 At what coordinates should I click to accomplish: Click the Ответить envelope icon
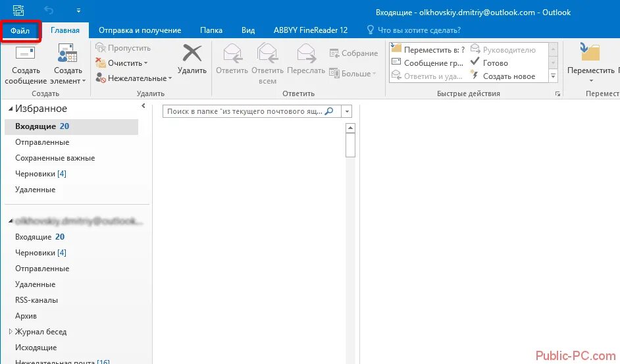(232, 53)
